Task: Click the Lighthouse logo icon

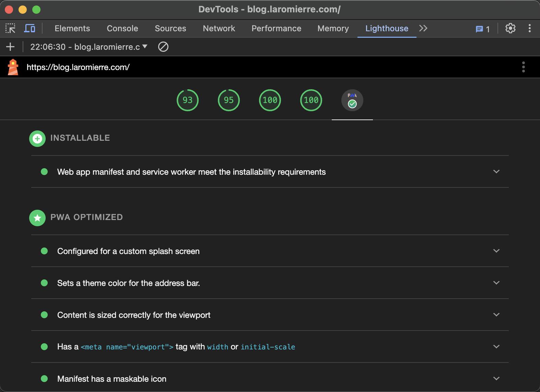Action: point(13,67)
